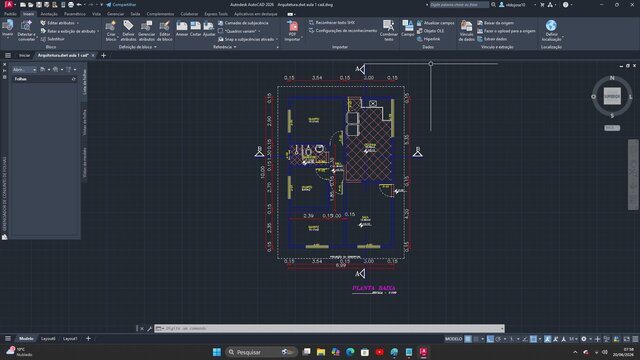Open the Abrir dropdown in sheet set manager

(x=24, y=69)
